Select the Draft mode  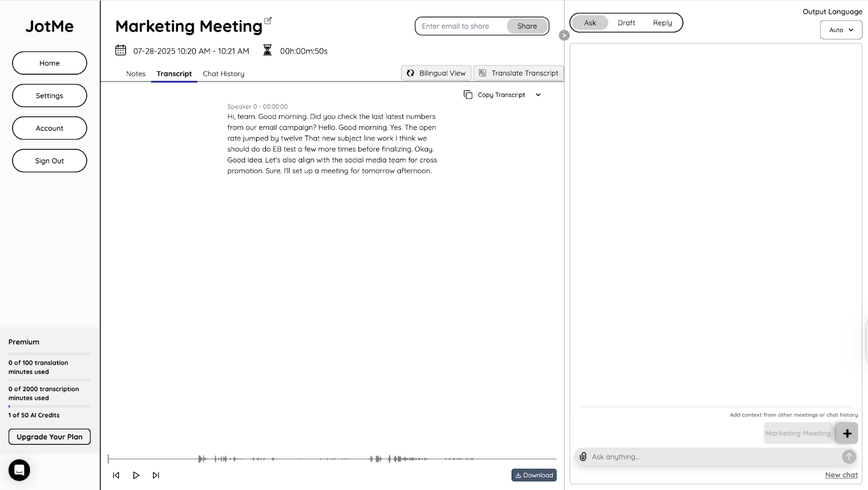click(x=626, y=23)
